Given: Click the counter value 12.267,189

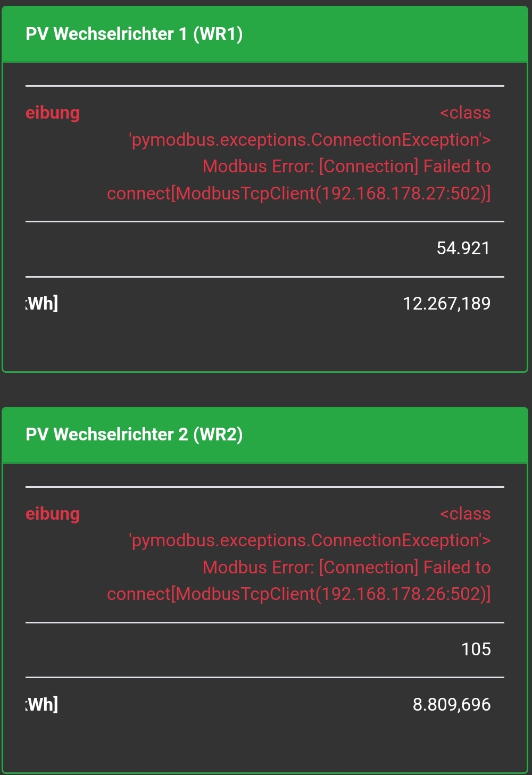Looking at the screenshot, I should (446, 304).
